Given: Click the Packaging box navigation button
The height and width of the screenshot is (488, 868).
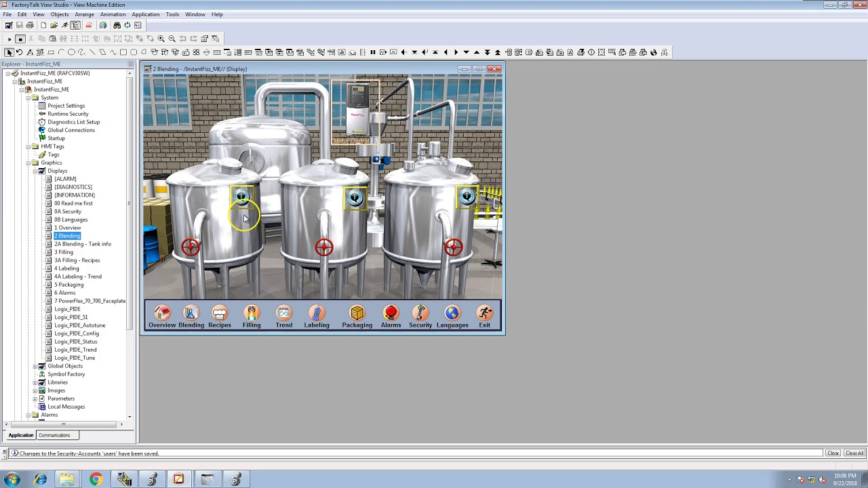Looking at the screenshot, I should (x=357, y=312).
